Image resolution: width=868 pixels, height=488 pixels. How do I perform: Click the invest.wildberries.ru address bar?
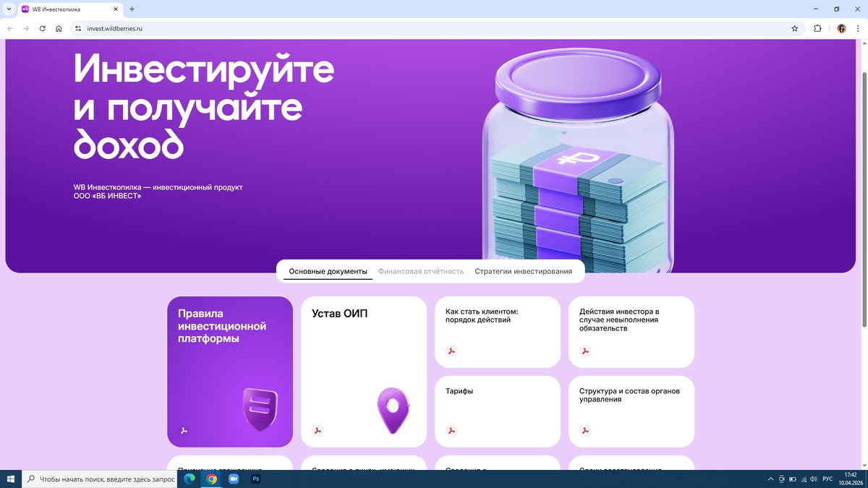pos(434,29)
